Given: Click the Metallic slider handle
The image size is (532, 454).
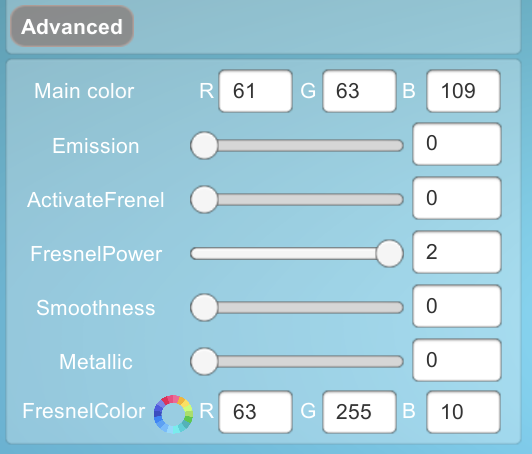Looking at the screenshot, I should (204, 361).
